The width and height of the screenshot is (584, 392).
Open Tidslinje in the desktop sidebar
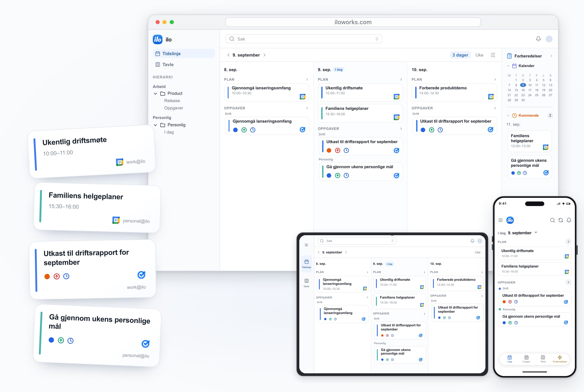pyautogui.click(x=184, y=54)
